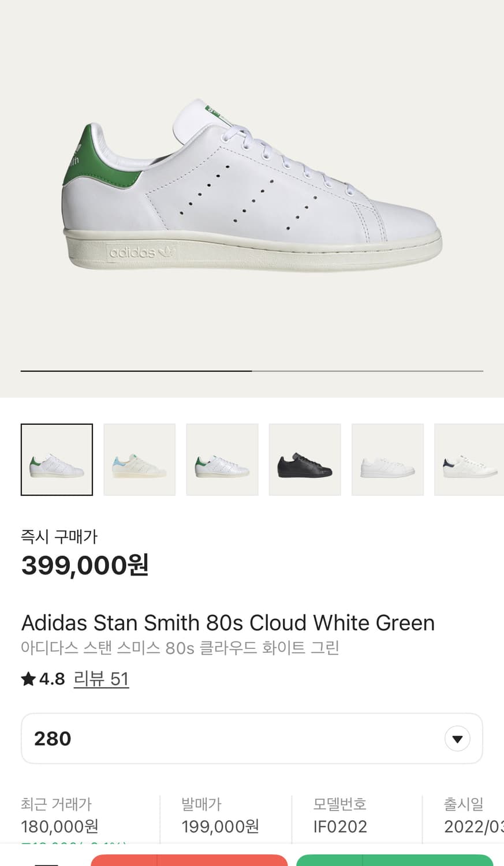Click the image carousel progress bar
Image resolution: width=504 pixels, height=866 pixels.
(x=252, y=371)
